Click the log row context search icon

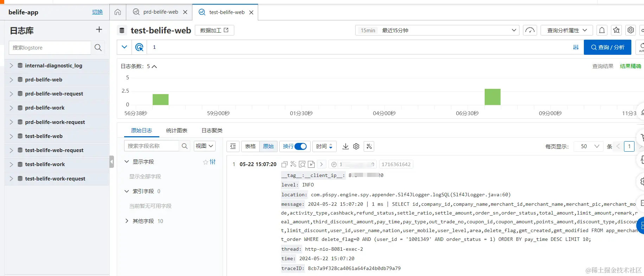tap(302, 164)
